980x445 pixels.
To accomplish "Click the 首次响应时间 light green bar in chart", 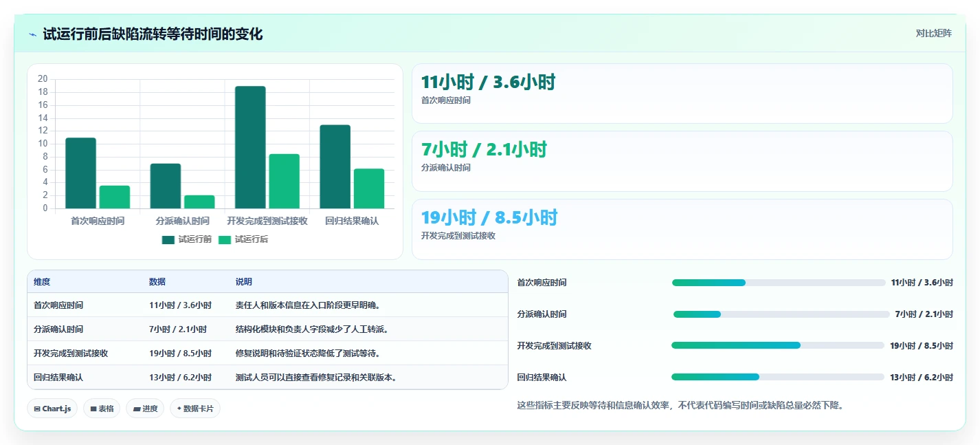I will pos(114,197).
